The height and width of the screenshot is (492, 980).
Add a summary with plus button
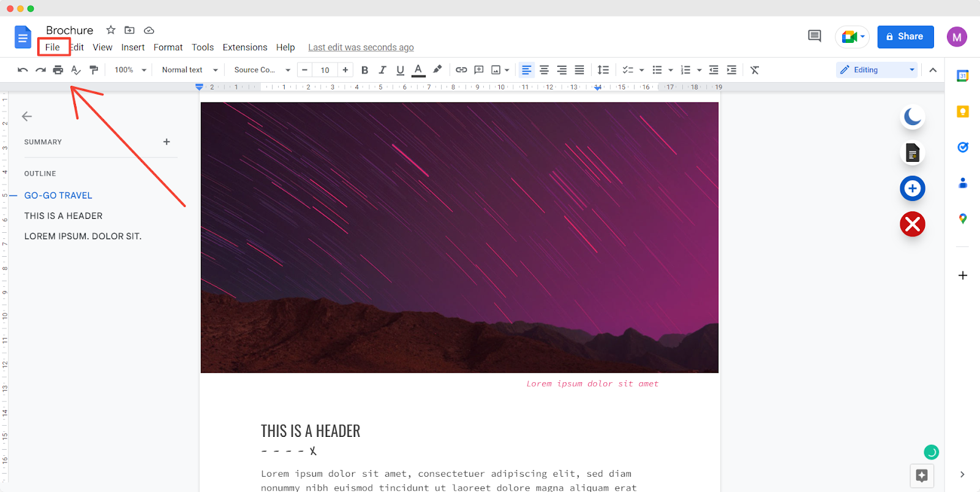pos(167,142)
